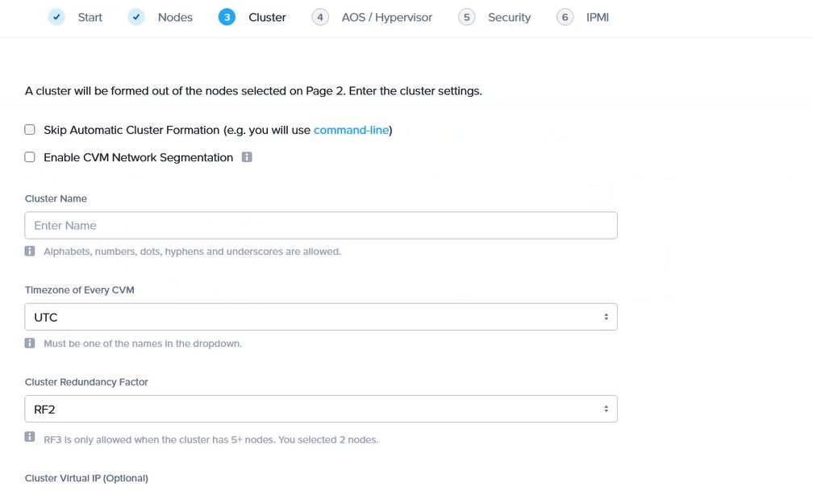The width and height of the screenshot is (813, 504).
Task: Click the Start step checkmark icon
Action: tap(56, 17)
